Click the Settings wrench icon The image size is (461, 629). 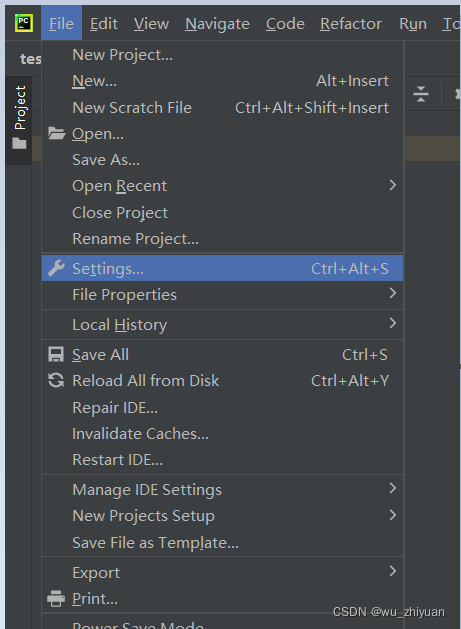coord(56,268)
